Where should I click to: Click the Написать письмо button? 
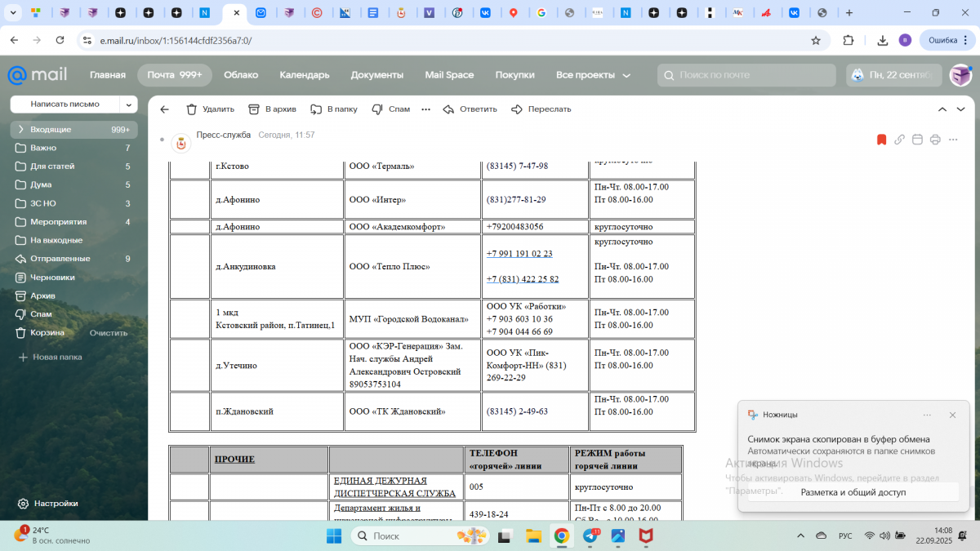pos(65,104)
